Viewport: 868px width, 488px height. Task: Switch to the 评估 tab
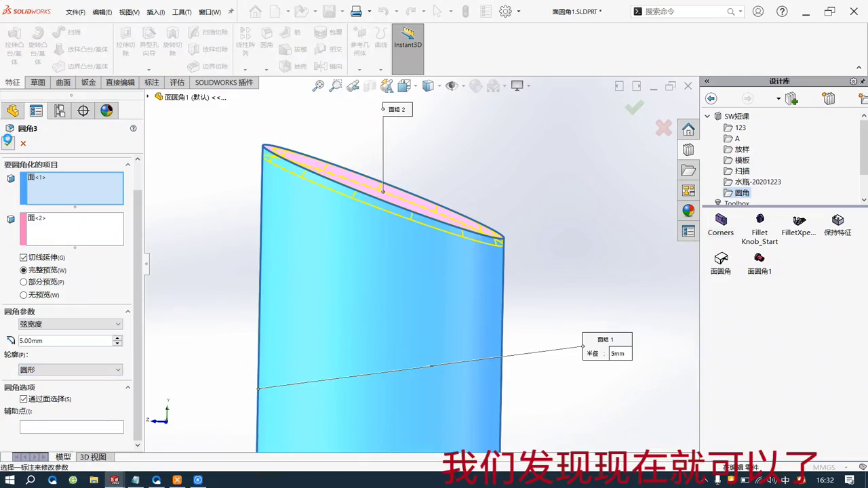pos(177,83)
